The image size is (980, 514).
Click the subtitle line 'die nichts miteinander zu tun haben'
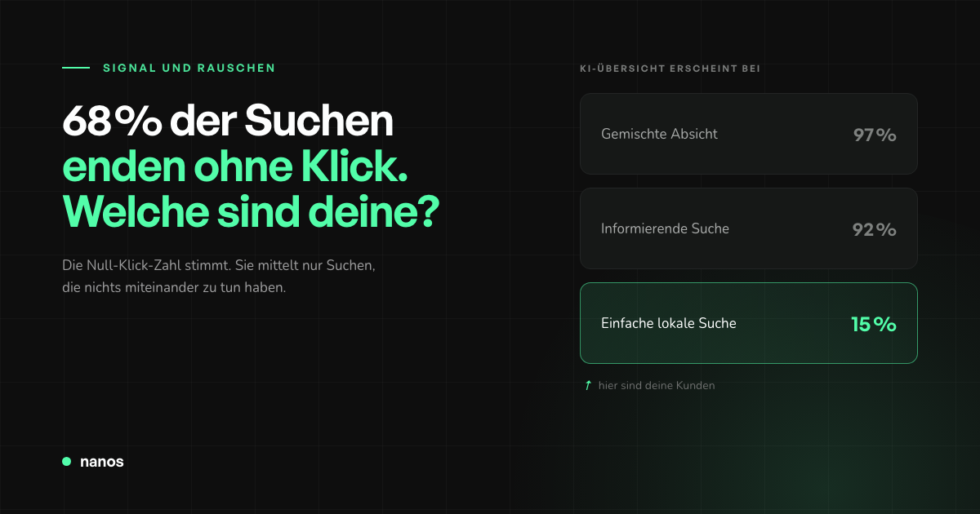(174, 288)
